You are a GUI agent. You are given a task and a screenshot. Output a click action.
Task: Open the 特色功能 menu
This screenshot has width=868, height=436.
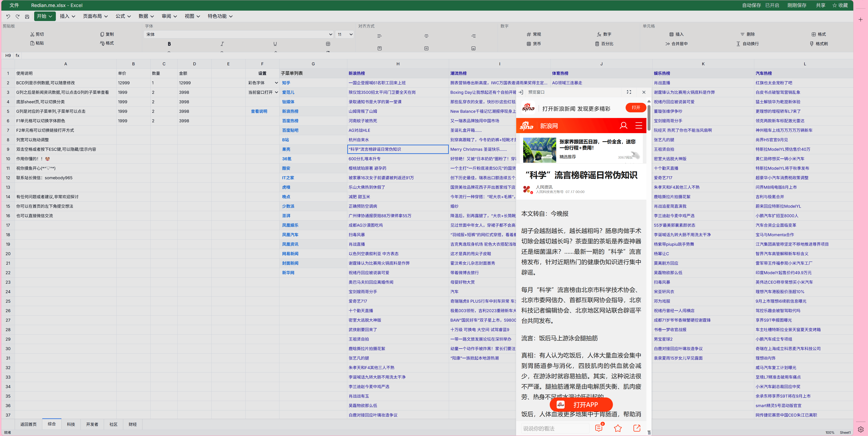(220, 16)
